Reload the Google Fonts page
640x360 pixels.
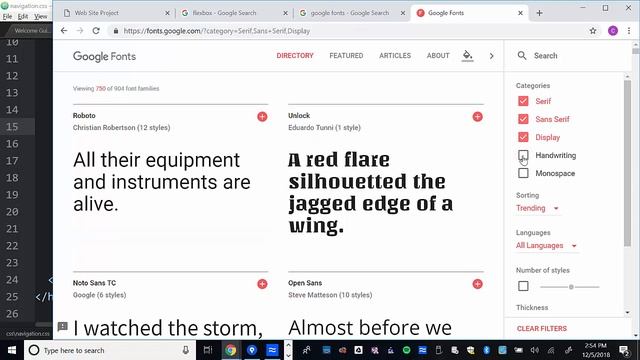click(x=96, y=31)
